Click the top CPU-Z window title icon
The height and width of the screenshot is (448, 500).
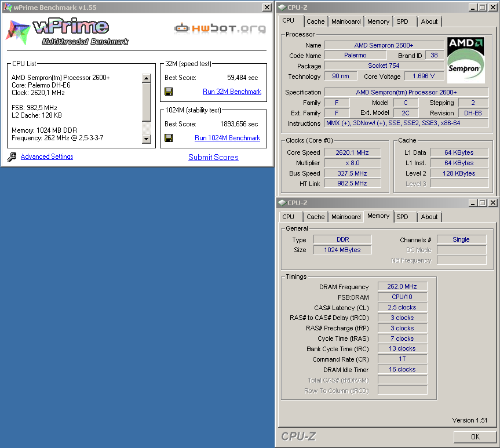(282, 8)
